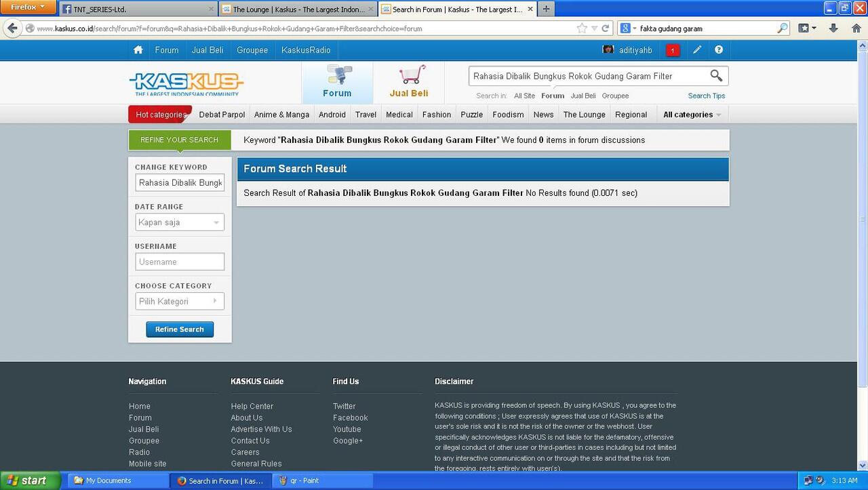Open the URL history dropdown arrow
The image size is (868, 490).
coord(595,28)
